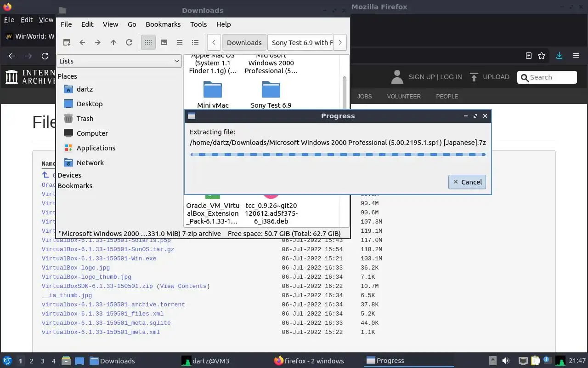Open the Bookmarks menu
This screenshot has width=588, height=368.
point(163,24)
